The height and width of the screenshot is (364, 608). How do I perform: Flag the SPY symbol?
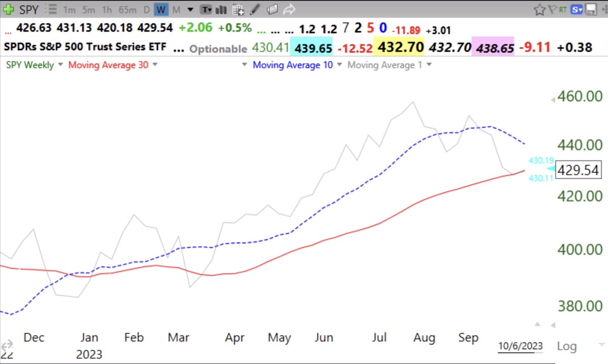552,9
